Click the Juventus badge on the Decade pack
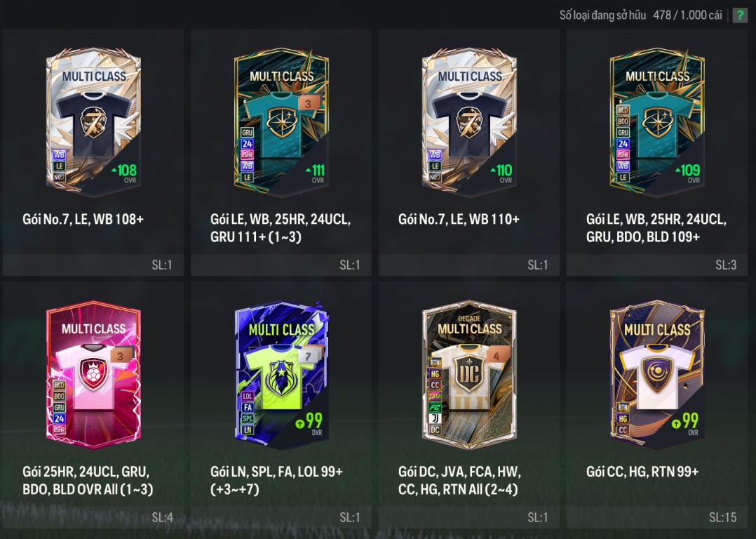Image resolution: width=756 pixels, height=539 pixels. [x=435, y=418]
